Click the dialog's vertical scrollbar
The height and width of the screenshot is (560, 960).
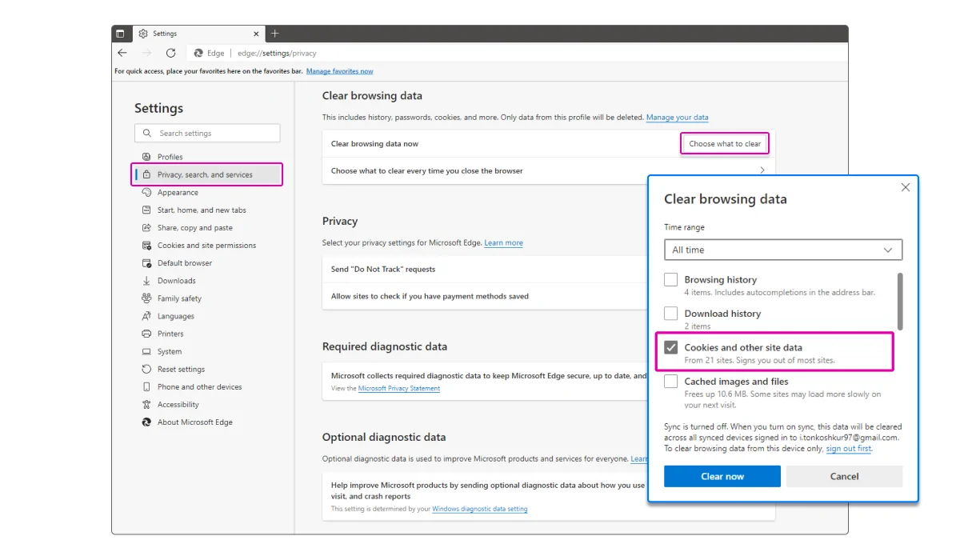click(x=900, y=302)
